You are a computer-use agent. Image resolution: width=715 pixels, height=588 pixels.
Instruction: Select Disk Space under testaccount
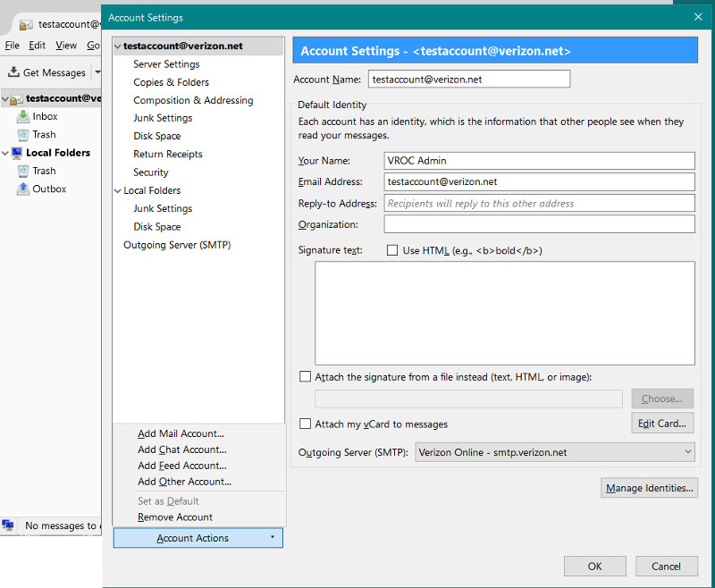(x=157, y=137)
